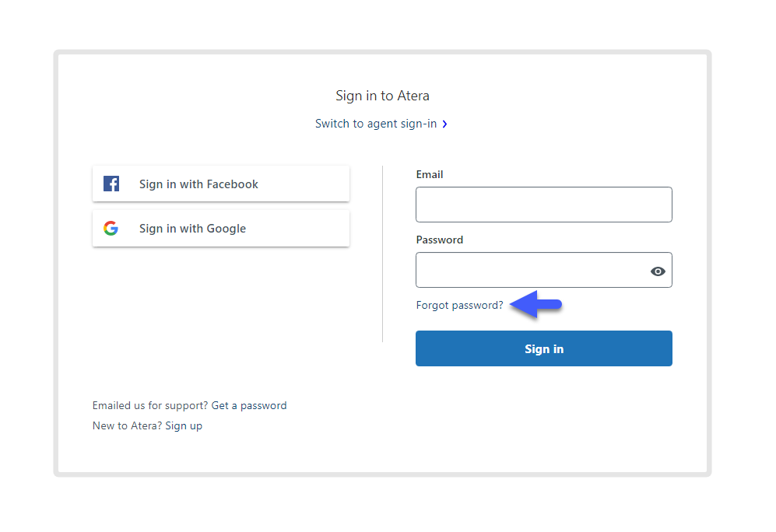
Task: Show password using the eye icon
Action: click(x=658, y=271)
